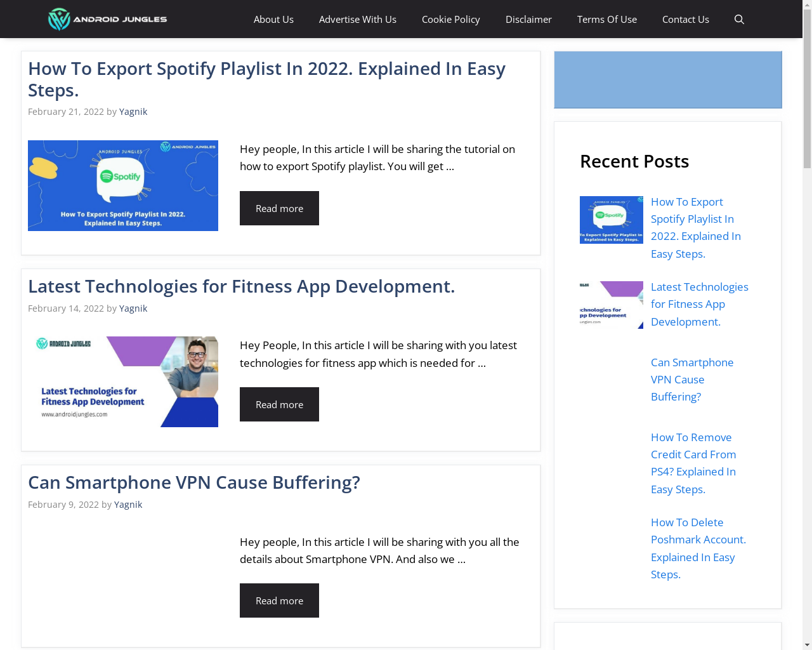Open Spotify thumbnail in Recent Posts
Screen dimensions: 812x650
click(612, 220)
